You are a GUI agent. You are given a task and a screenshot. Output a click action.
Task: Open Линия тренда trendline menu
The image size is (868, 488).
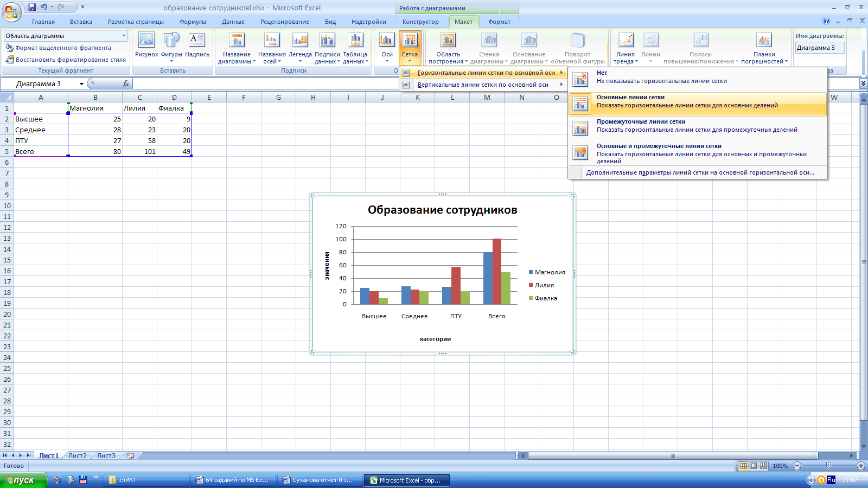(626, 48)
